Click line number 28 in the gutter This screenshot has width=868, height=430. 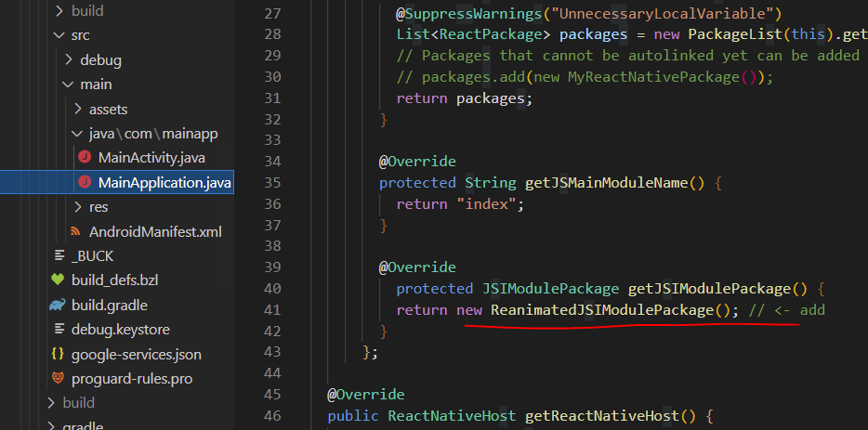[272, 34]
